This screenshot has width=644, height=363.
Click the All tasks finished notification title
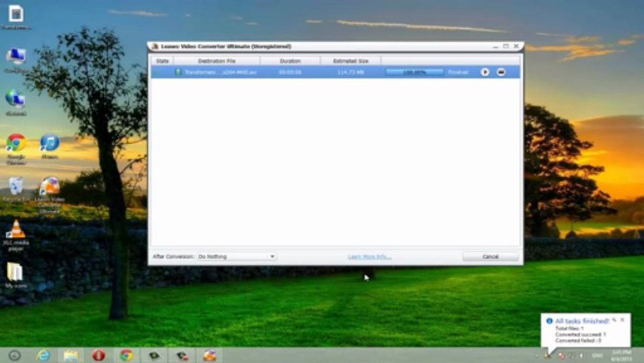tap(582, 321)
